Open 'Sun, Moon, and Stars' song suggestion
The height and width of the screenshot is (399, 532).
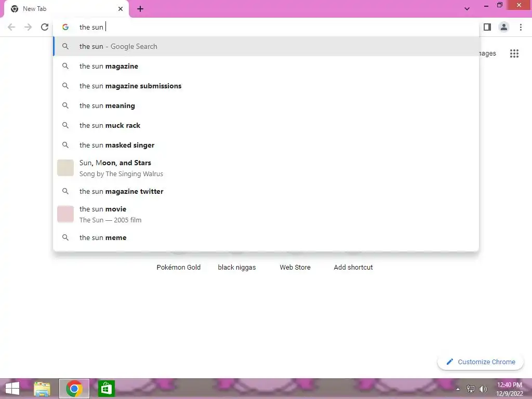[267, 168]
